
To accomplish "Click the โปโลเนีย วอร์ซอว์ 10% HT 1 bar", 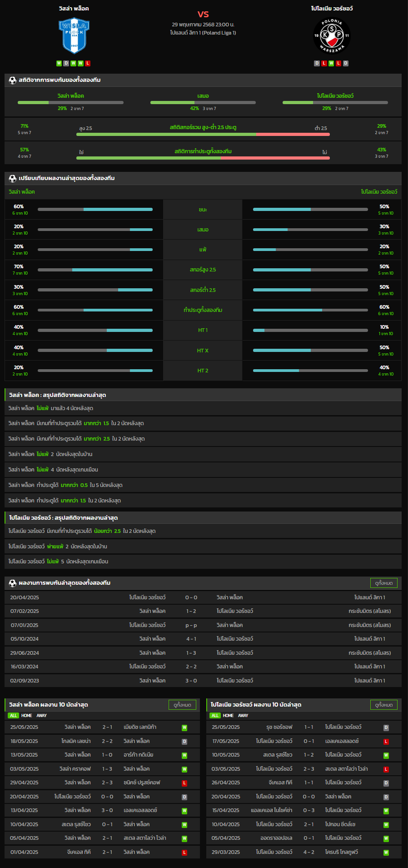I will (310, 330).
